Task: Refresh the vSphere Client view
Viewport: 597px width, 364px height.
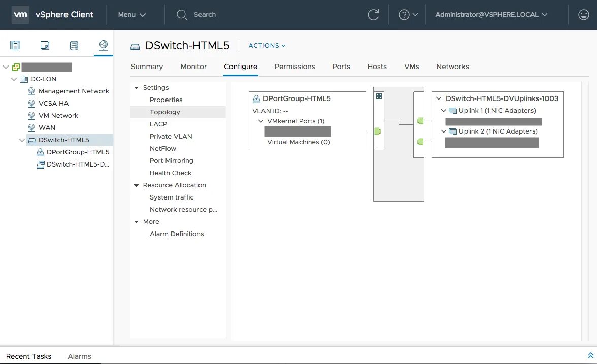Action: click(373, 14)
